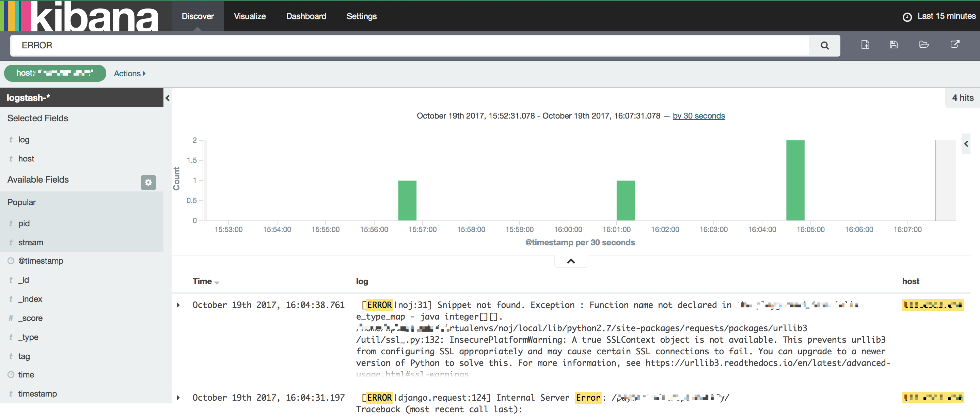Click the tallest histogram bar near 16:04:30
This screenshot has height=417, width=980.
tap(795, 180)
